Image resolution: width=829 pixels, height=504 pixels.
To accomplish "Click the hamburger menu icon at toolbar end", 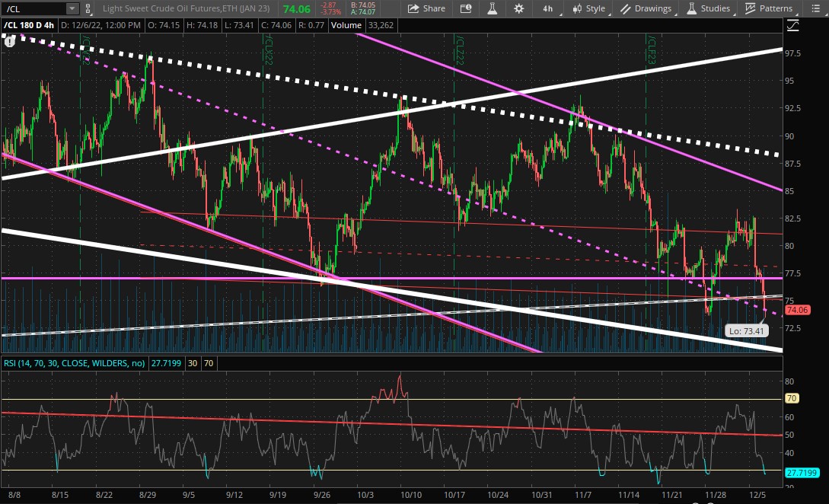I will (816, 8).
